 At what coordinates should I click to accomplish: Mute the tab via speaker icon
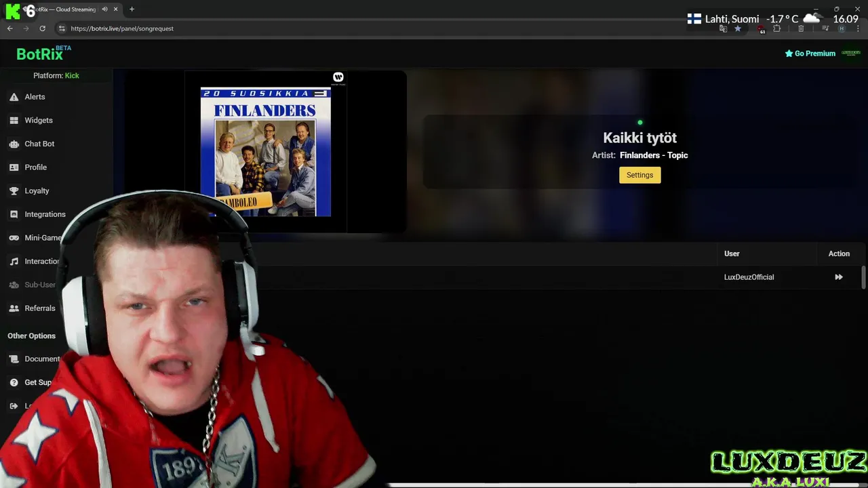tap(104, 9)
